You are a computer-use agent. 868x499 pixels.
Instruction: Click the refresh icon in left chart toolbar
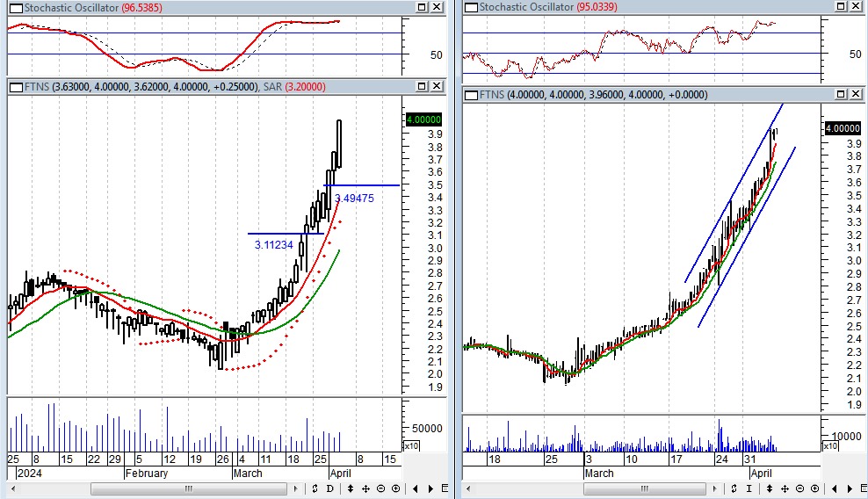tap(316, 488)
